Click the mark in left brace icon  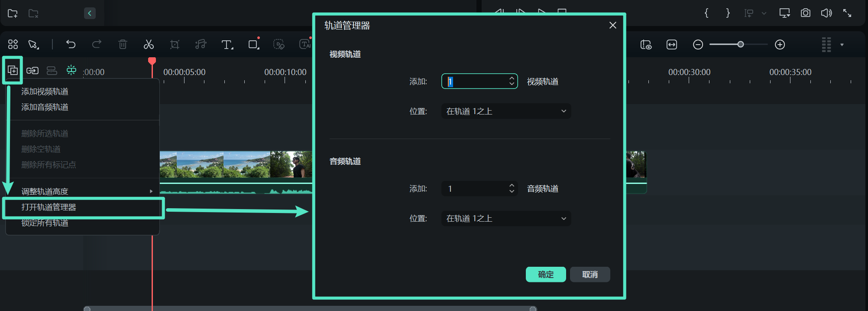[x=706, y=13]
